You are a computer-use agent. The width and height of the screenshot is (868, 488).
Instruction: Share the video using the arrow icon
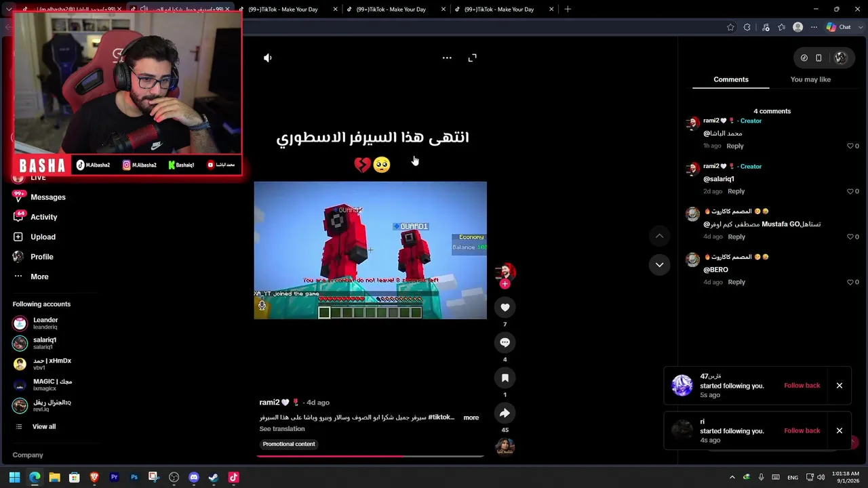click(x=505, y=413)
